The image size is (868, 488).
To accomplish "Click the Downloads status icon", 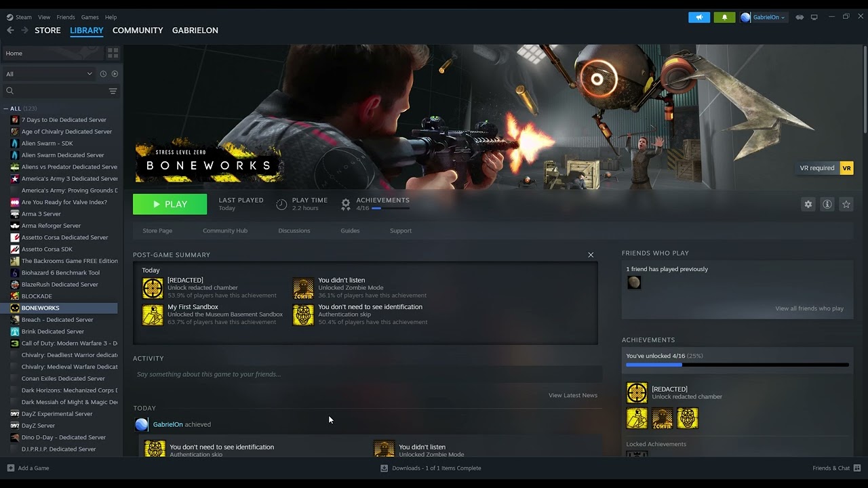I will click(384, 468).
